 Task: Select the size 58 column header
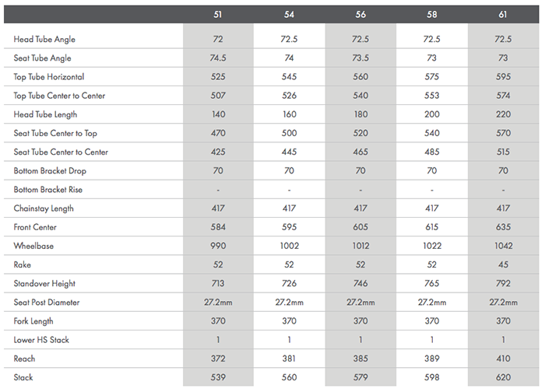tap(432, 15)
